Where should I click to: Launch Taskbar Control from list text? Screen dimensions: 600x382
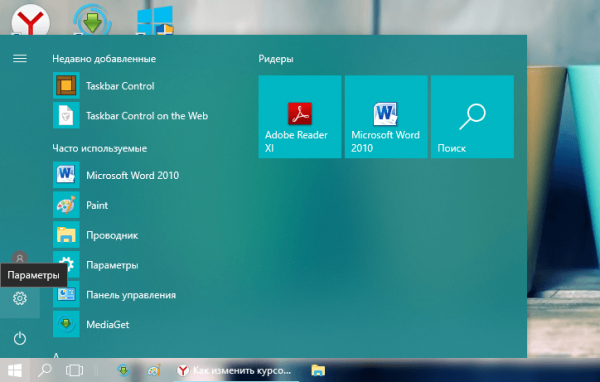pyautogui.click(x=120, y=86)
